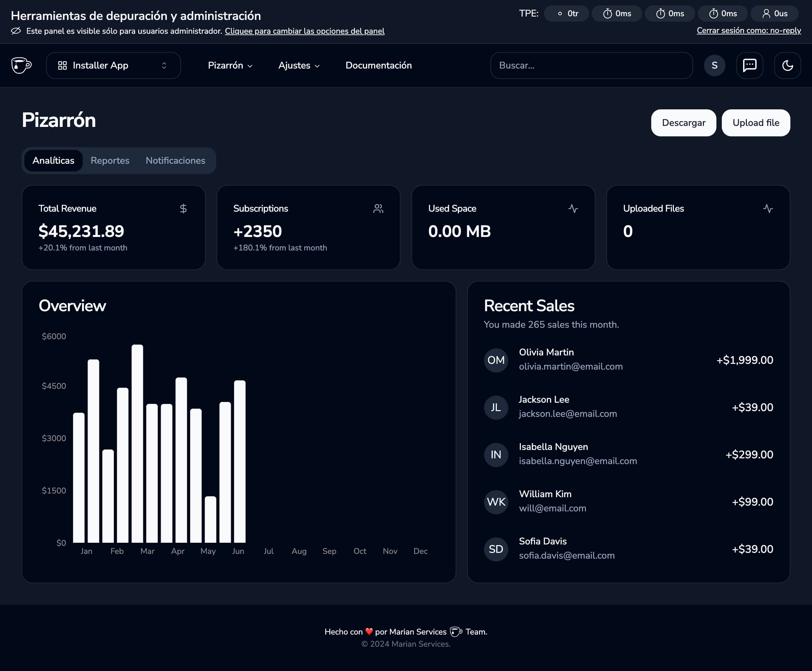The height and width of the screenshot is (671, 812).
Task: Open the Documentación page
Action: [x=379, y=65]
